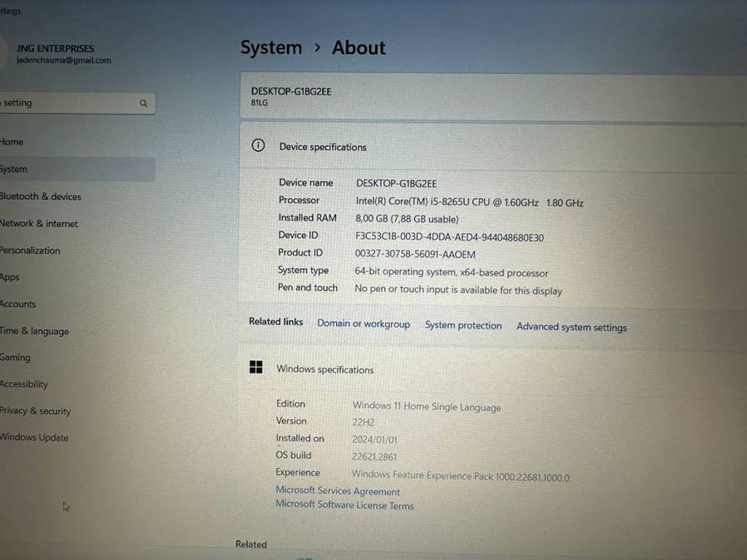Click the search magnifier icon

click(x=143, y=103)
